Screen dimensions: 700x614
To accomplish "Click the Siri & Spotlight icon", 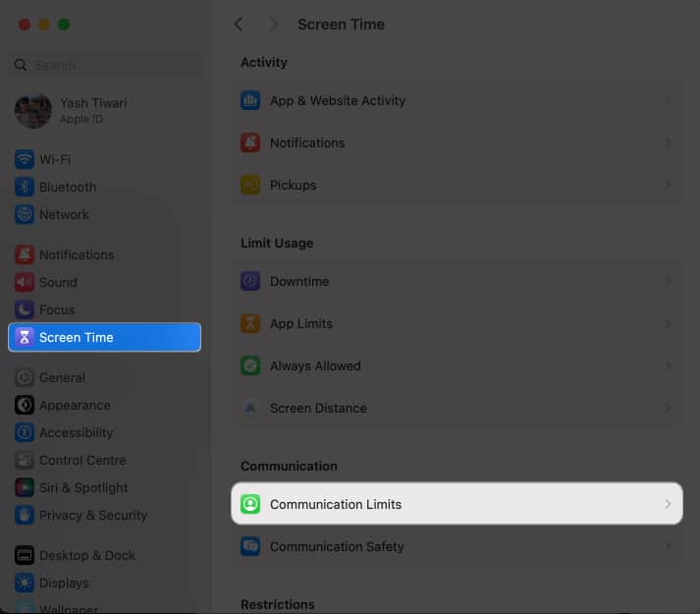I will click(25, 487).
